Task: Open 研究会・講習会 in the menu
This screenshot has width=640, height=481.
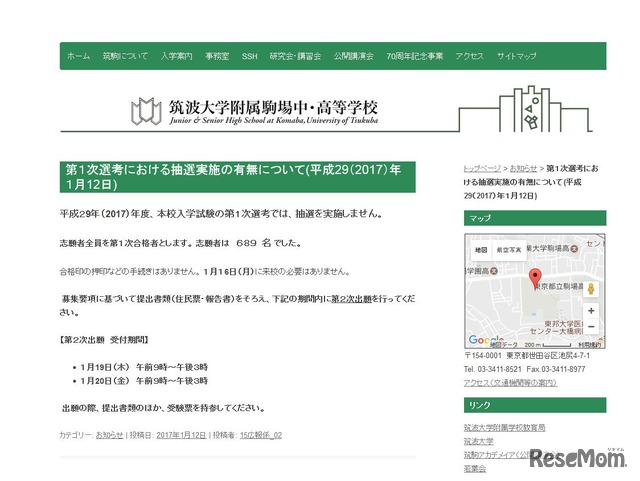Action: tap(295, 56)
